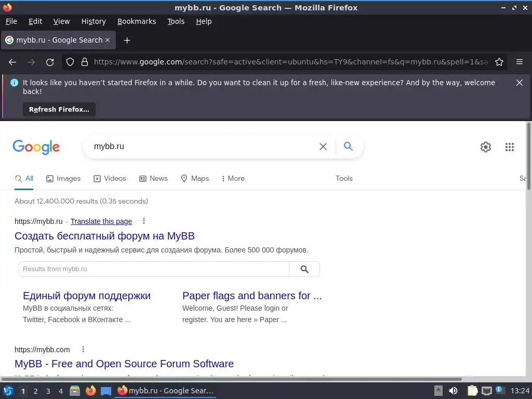Click the forward navigation arrow
532x399 pixels.
point(31,62)
